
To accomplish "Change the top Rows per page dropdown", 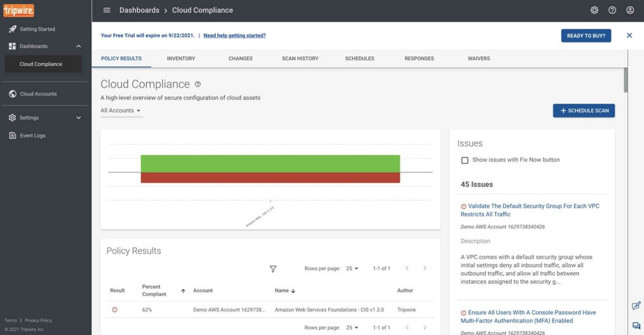I will click(352, 269).
